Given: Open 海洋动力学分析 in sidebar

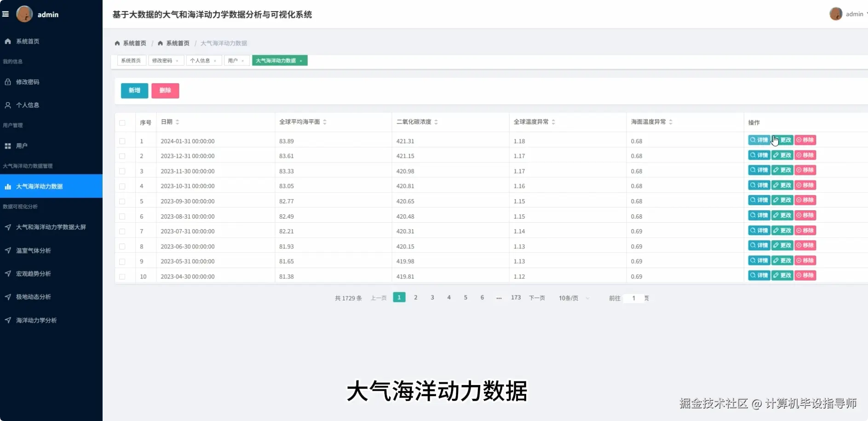Looking at the screenshot, I should coord(51,320).
